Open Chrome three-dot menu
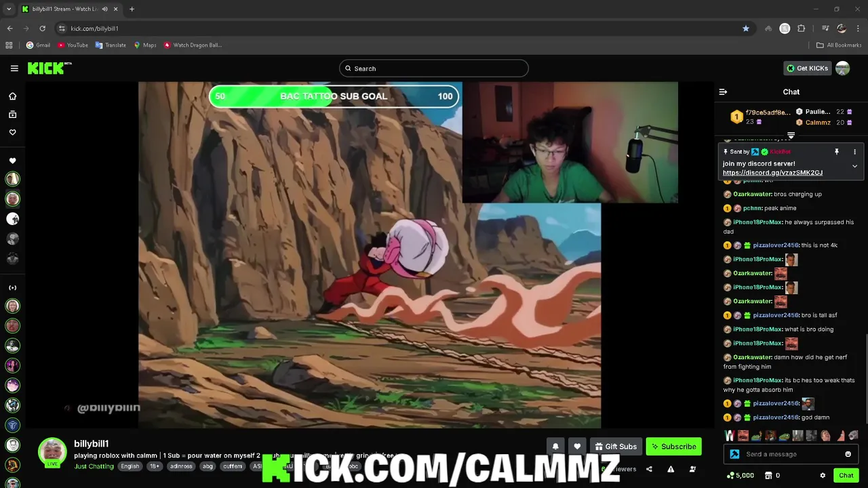868x488 pixels. coord(859,28)
